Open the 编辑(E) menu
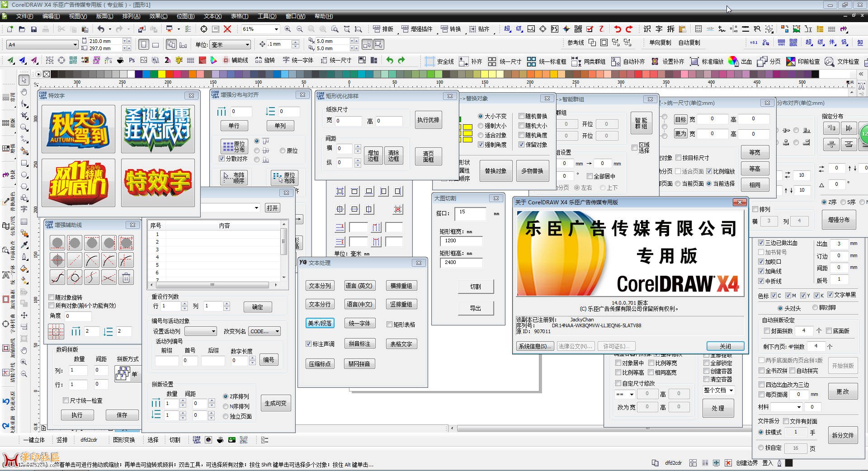Viewport: 868px width, 471px height. 51,16
